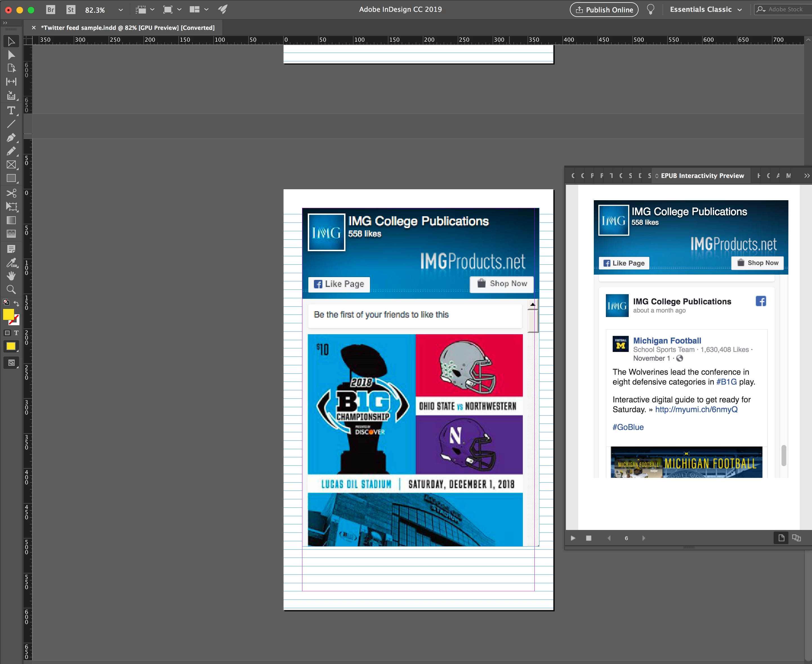Click EPUB Interactivity Preview tab
Screen dimensions: 812x664
click(x=702, y=175)
